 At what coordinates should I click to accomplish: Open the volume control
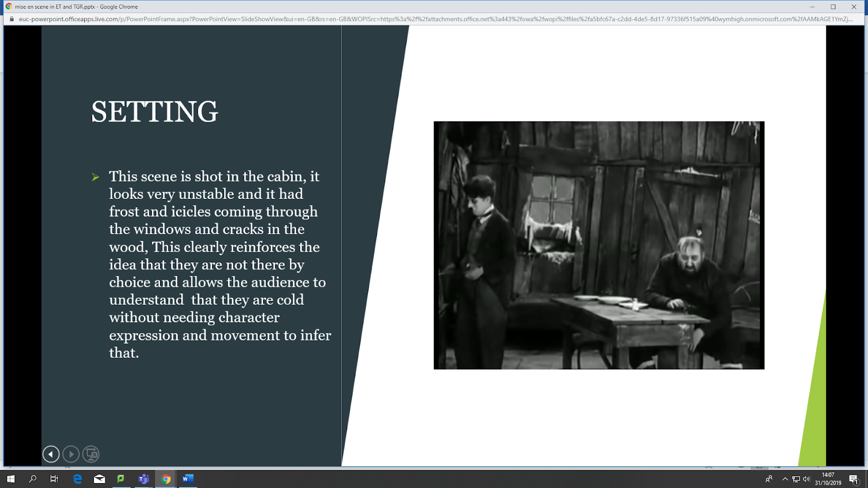click(807, 479)
